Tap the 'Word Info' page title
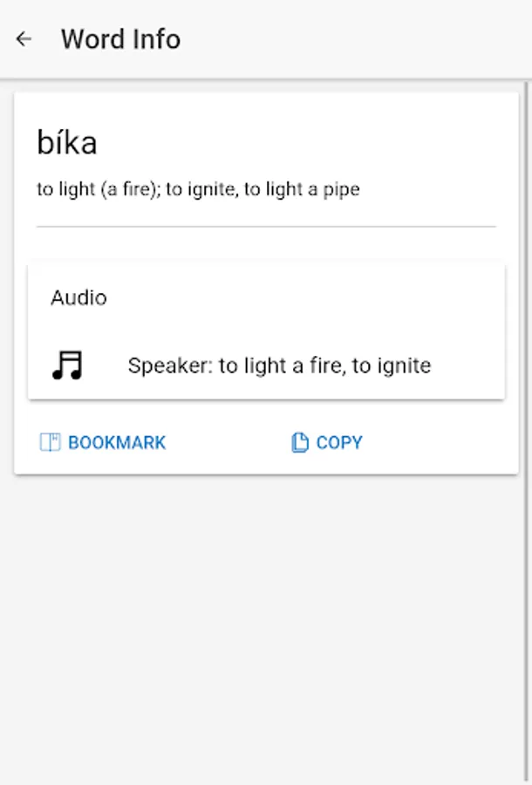 pyautogui.click(x=120, y=39)
